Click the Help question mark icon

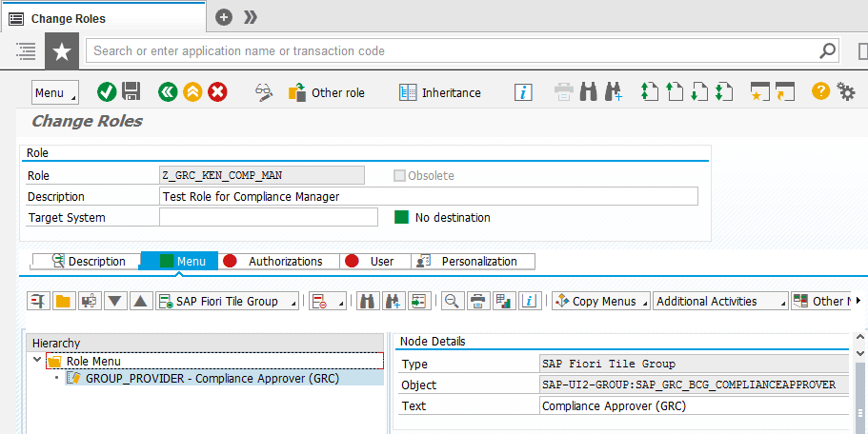point(819,91)
